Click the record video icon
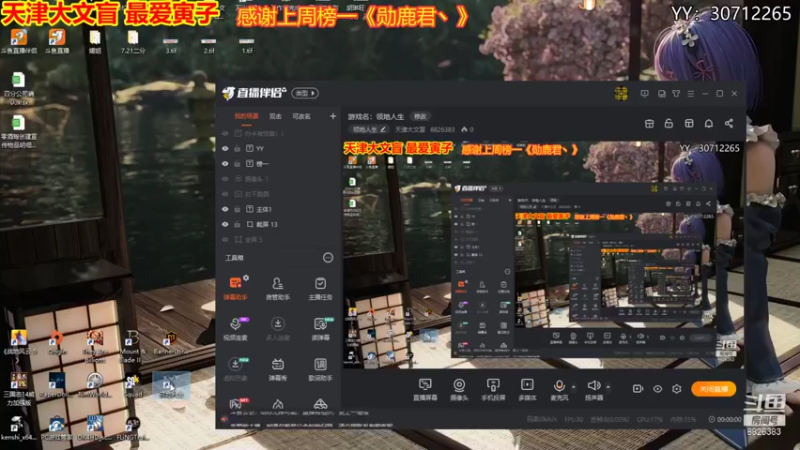The image size is (800, 450). click(x=638, y=389)
